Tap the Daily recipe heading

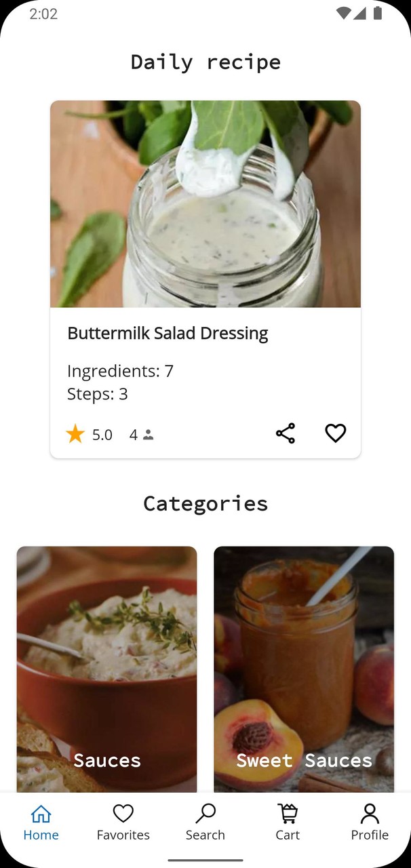pyautogui.click(x=206, y=62)
